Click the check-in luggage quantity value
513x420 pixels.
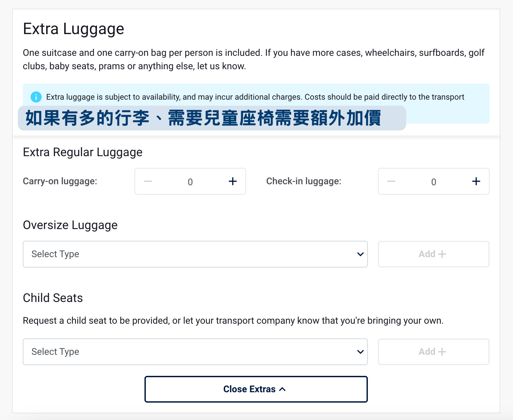pyautogui.click(x=434, y=182)
